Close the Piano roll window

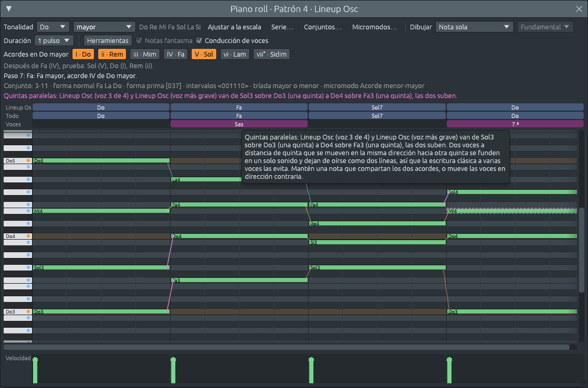pyautogui.click(x=579, y=8)
